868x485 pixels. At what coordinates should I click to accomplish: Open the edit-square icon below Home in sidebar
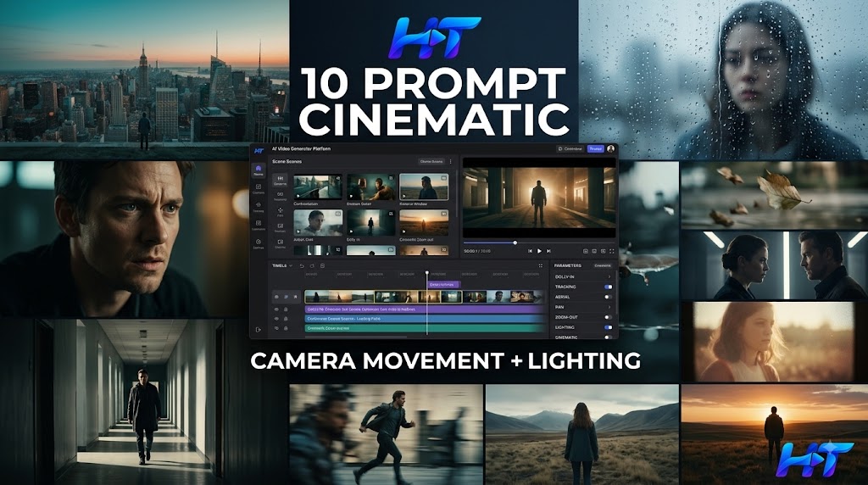(258, 188)
